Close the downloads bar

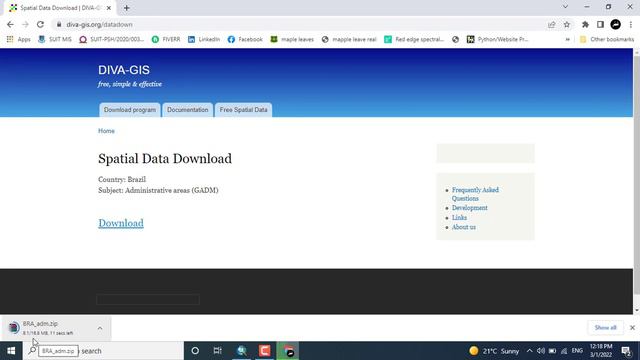click(x=632, y=327)
